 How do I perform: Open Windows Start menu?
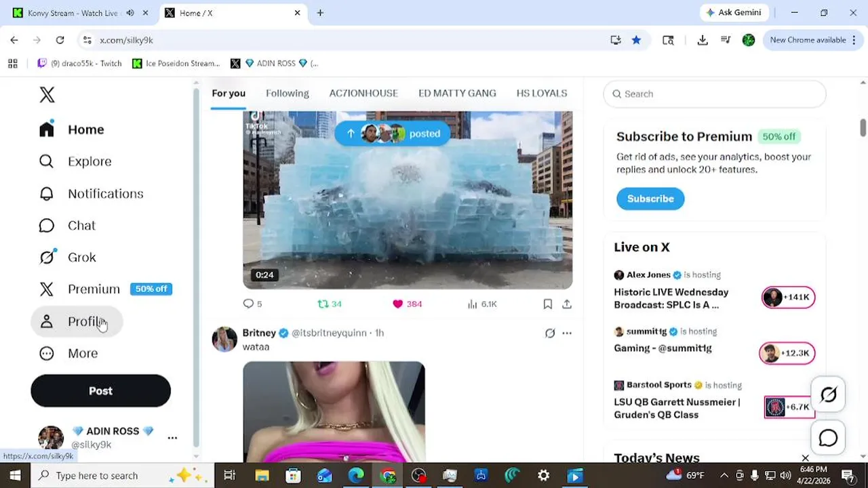(x=15, y=476)
